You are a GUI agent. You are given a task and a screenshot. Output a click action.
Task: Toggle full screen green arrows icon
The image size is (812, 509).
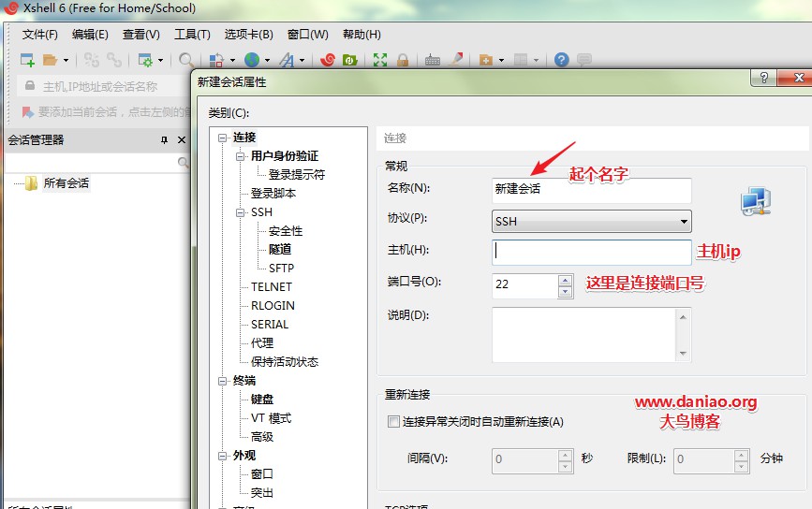380,60
